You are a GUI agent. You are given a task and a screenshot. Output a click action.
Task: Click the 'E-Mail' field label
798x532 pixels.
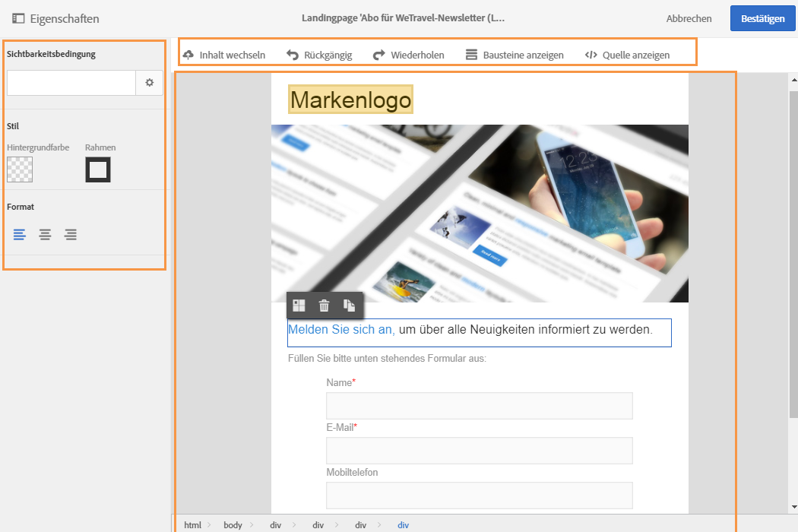click(340, 428)
